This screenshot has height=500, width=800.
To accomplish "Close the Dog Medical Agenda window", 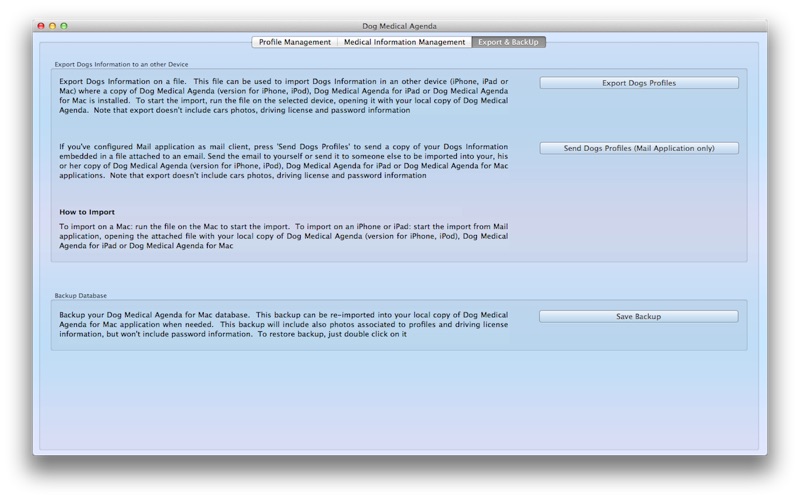I will coord(41,26).
